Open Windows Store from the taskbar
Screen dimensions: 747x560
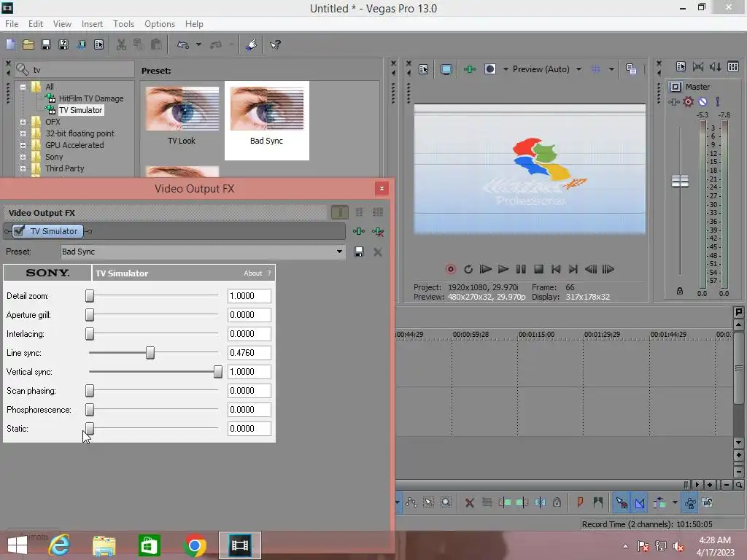(x=149, y=545)
